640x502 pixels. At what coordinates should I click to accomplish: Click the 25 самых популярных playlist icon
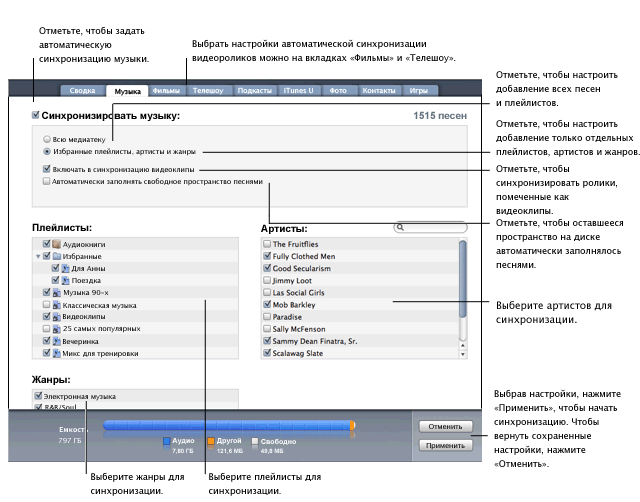point(57,329)
